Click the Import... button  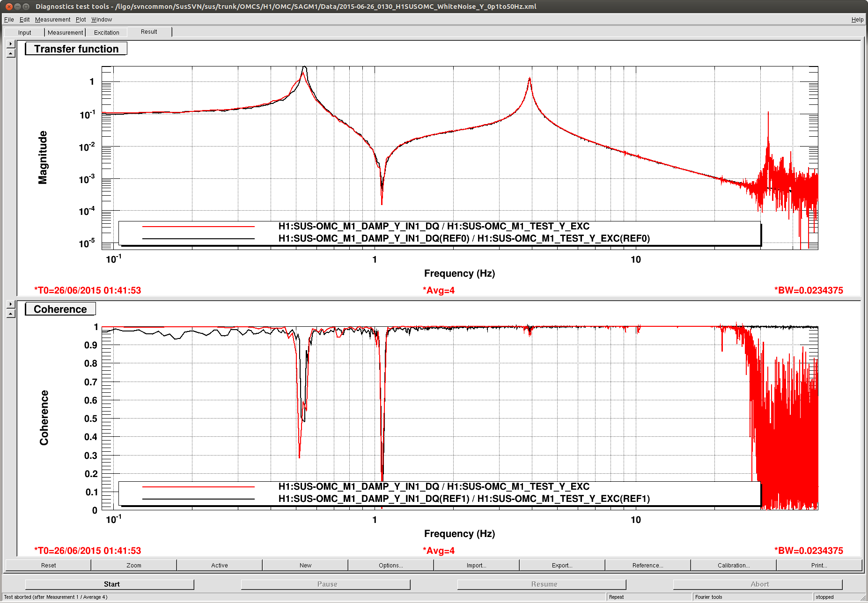477,565
